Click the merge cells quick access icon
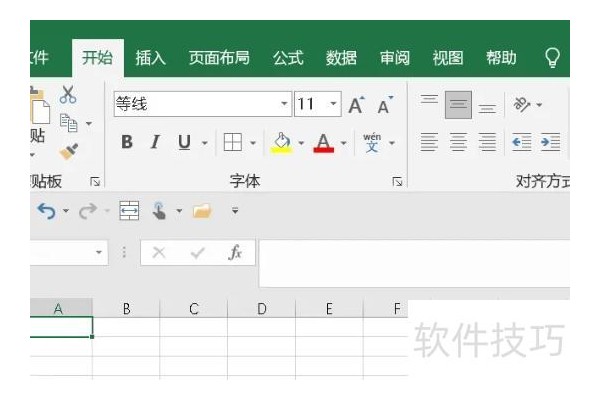This screenshot has width=600, height=400. pos(129,211)
